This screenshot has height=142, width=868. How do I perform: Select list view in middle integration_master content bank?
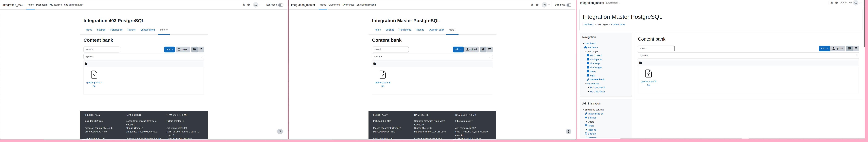pos(490,50)
